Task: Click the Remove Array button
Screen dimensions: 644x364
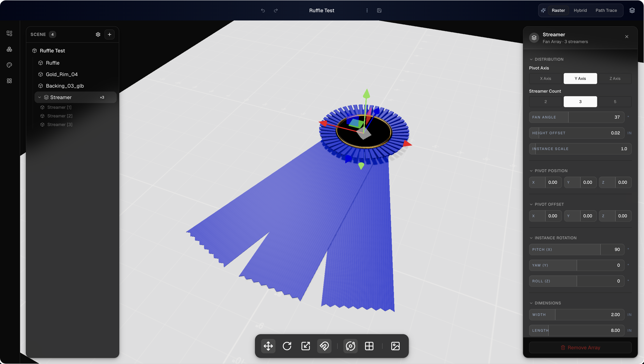Action: pyautogui.click(x=580, y=347)
